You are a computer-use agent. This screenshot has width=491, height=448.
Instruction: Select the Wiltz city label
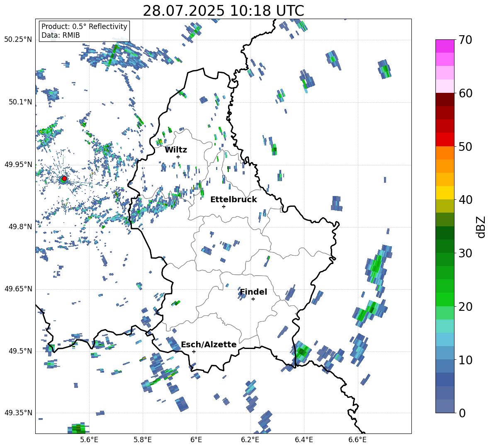(x=176, y=150)
